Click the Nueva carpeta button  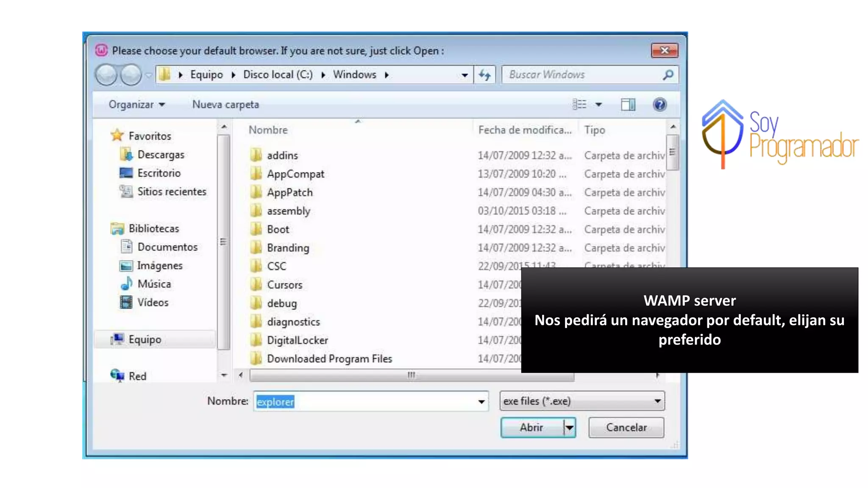tap(225, 104)
